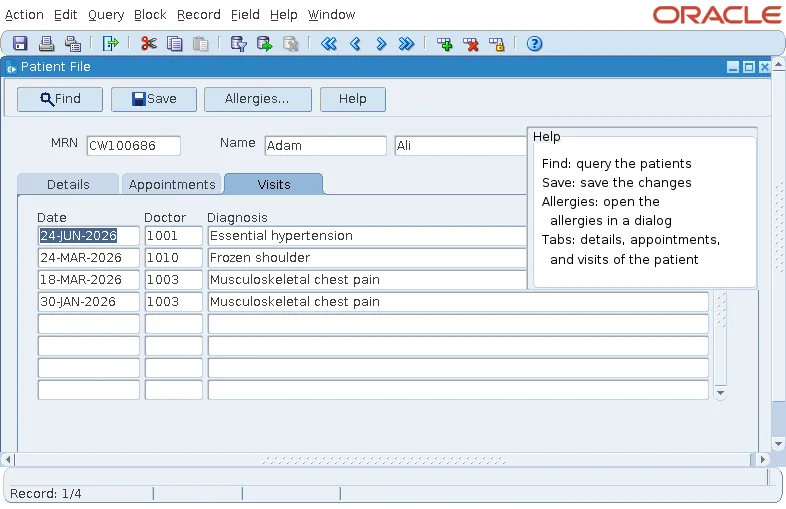
Task: Open the Window menu
Action: [x=331, y=15]
